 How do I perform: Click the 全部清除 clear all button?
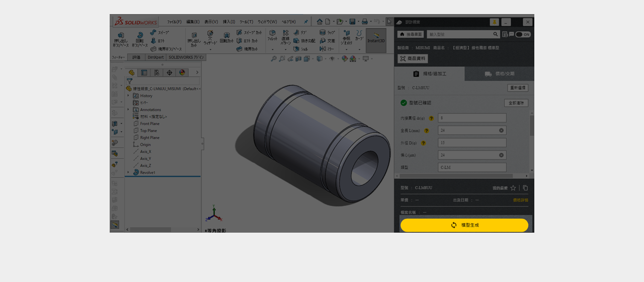[x=516, y=103]
